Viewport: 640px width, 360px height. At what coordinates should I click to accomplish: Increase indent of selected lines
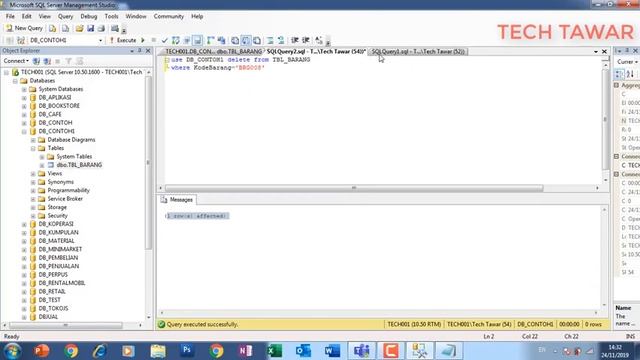pyautogui.click(x=305, y=40)
